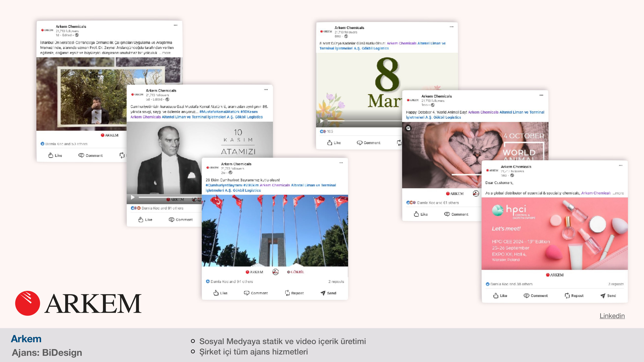Click Arkem logo avatar on 29 Ekim post
The width and height of the screenshot is (644, 362).
(212, 168)
